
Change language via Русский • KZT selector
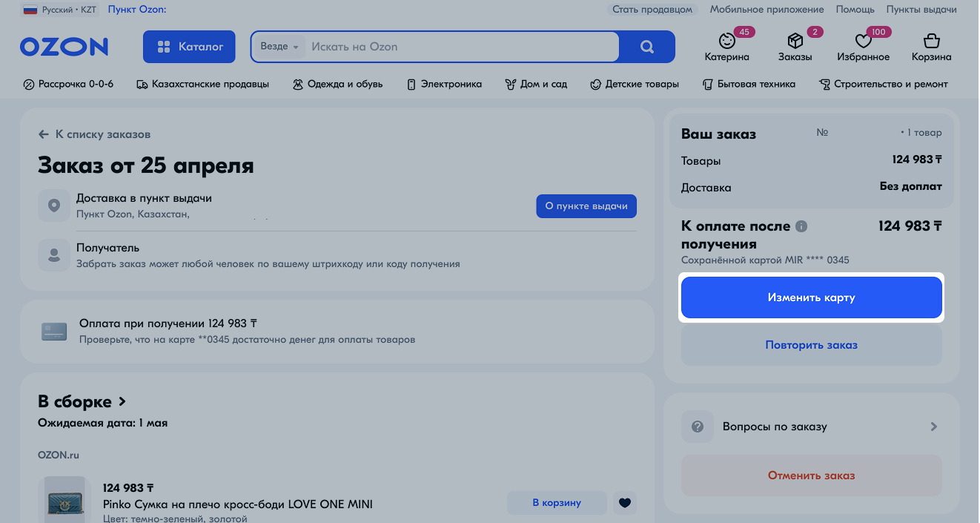tap(58, 10)
